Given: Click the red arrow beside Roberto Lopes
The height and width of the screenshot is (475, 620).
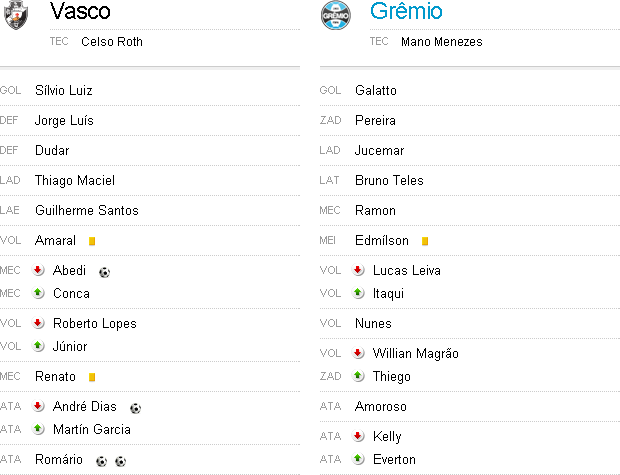Looking at the screenshot, I should click(x=38, y=323).
